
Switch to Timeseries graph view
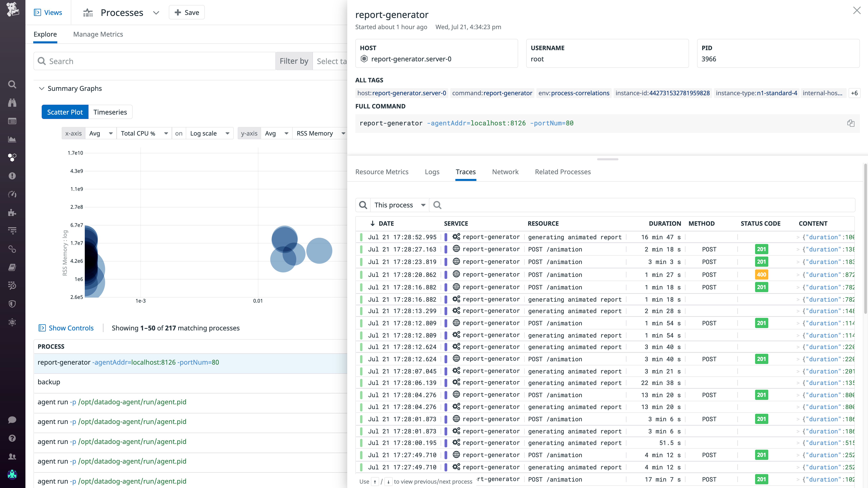coord(110,112)
